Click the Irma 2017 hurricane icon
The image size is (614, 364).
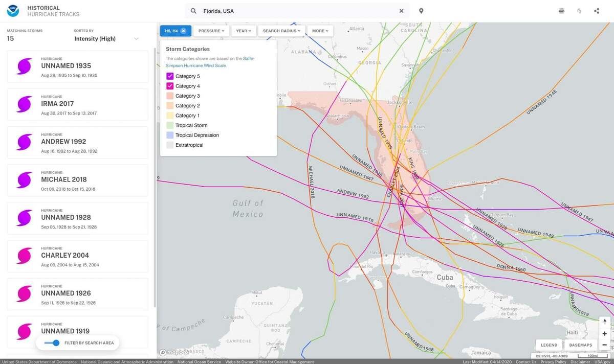24,104
